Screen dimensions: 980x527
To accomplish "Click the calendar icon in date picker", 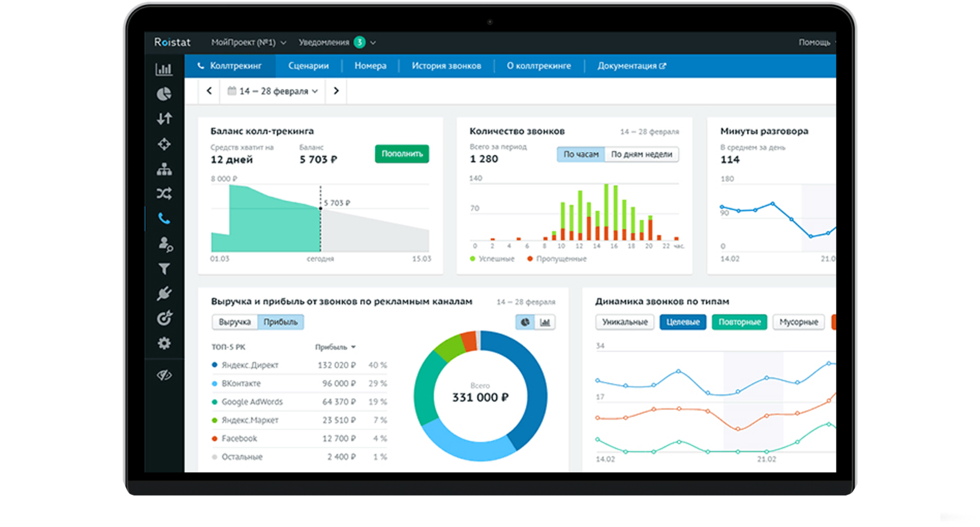I will coord(232,91).
